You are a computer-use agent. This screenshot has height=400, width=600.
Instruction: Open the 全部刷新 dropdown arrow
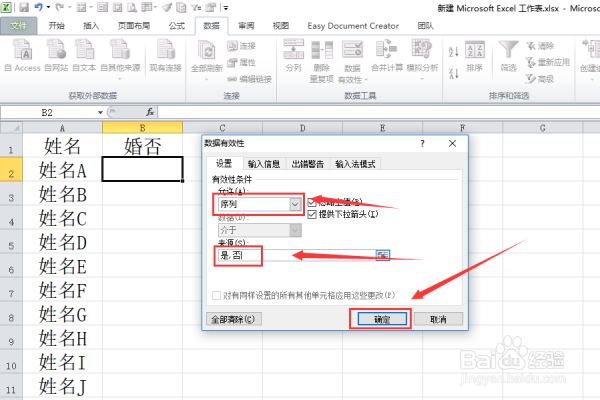tap(207, 79)
